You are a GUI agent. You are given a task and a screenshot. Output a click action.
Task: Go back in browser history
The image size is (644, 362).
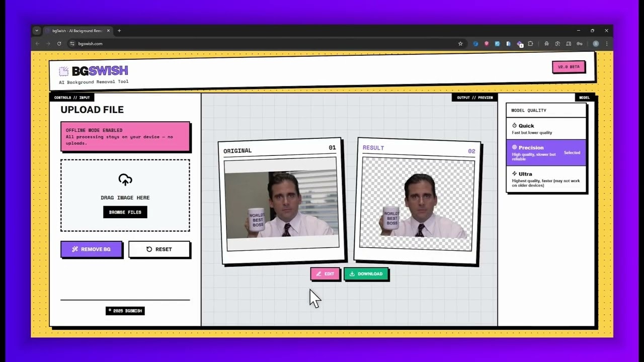tap(38, 44)
